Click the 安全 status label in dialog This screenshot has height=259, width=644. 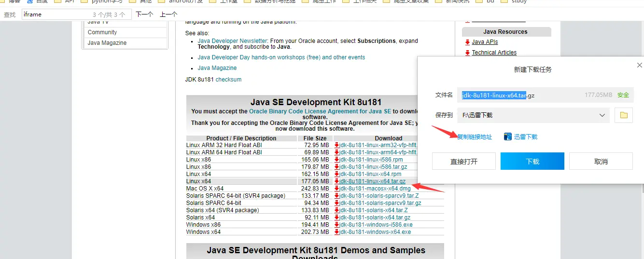tap(623, 95)
